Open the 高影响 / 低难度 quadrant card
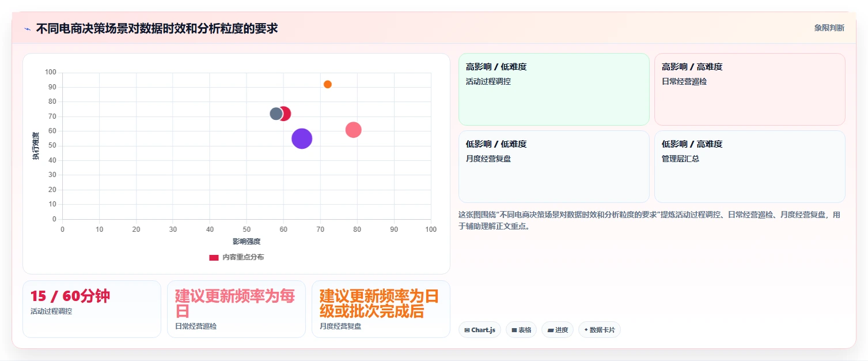 point(554,89)
